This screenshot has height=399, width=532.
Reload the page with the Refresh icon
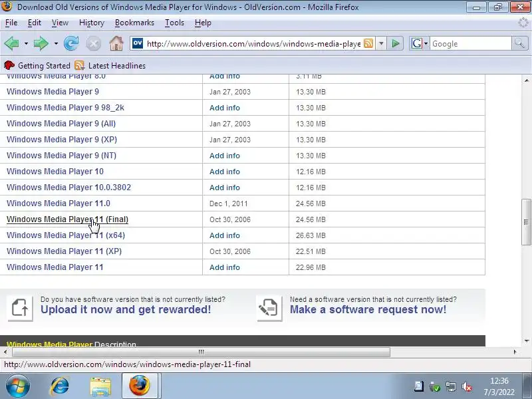tap(71, 43)
